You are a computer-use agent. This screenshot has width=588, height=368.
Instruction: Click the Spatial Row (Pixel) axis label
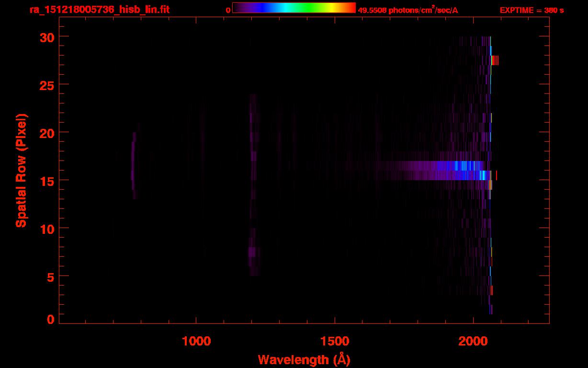(x=21, y=171)
